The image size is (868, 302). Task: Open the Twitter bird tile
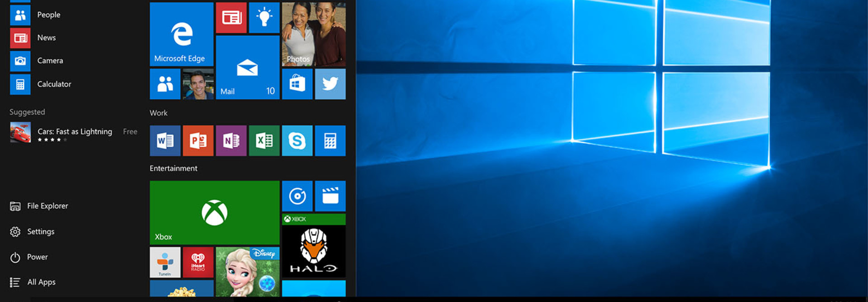coord(330,84)
